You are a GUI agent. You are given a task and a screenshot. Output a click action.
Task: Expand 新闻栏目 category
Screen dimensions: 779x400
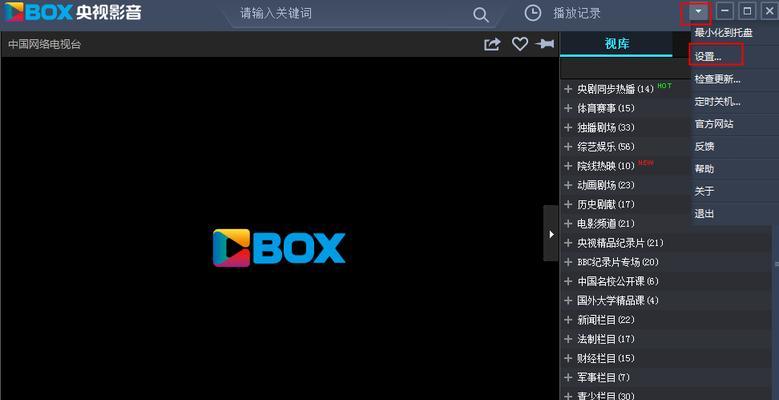pos(568,320)
